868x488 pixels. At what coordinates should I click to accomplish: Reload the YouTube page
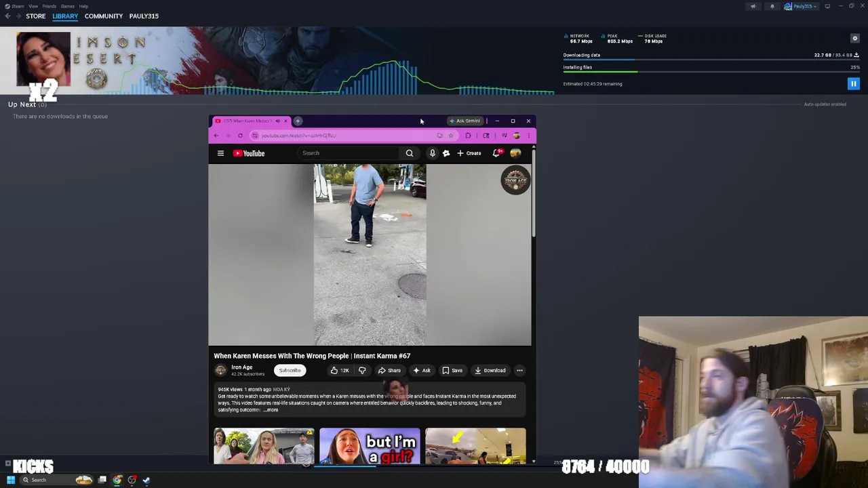pos(240,136)
